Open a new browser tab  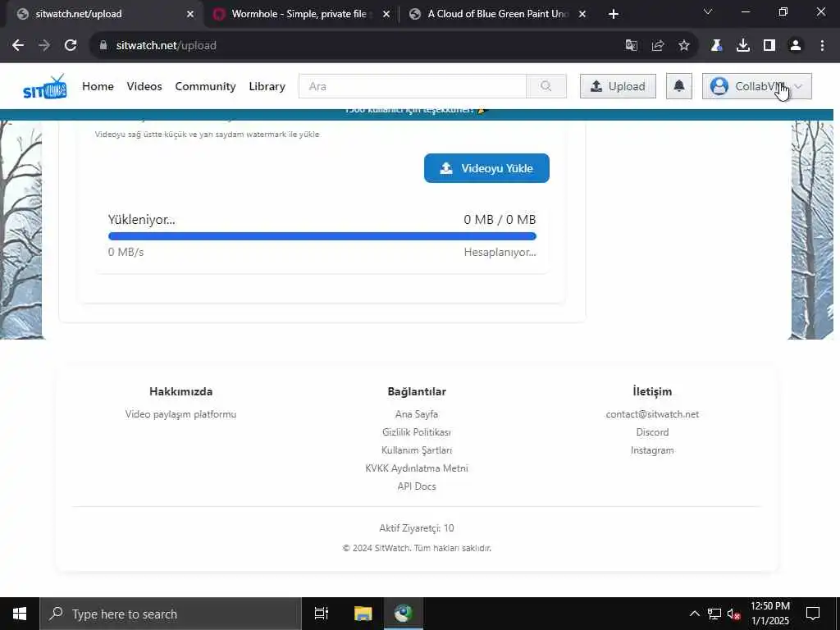point(614,14)
